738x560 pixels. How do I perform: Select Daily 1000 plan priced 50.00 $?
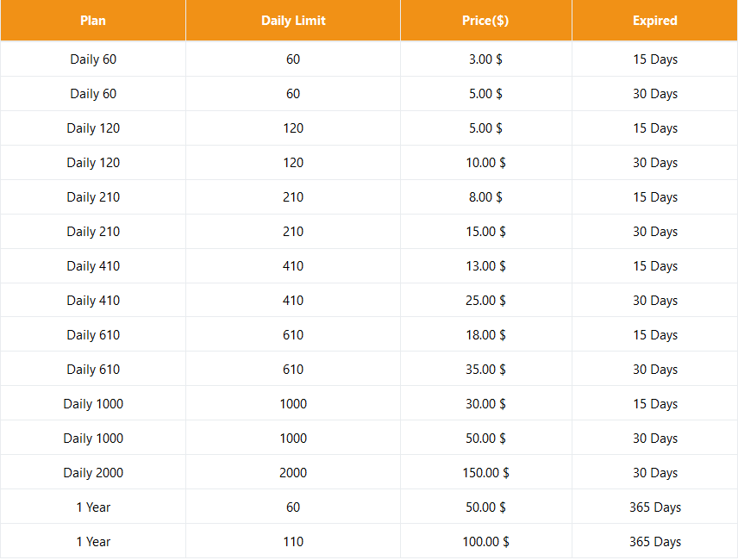[93, 439]
